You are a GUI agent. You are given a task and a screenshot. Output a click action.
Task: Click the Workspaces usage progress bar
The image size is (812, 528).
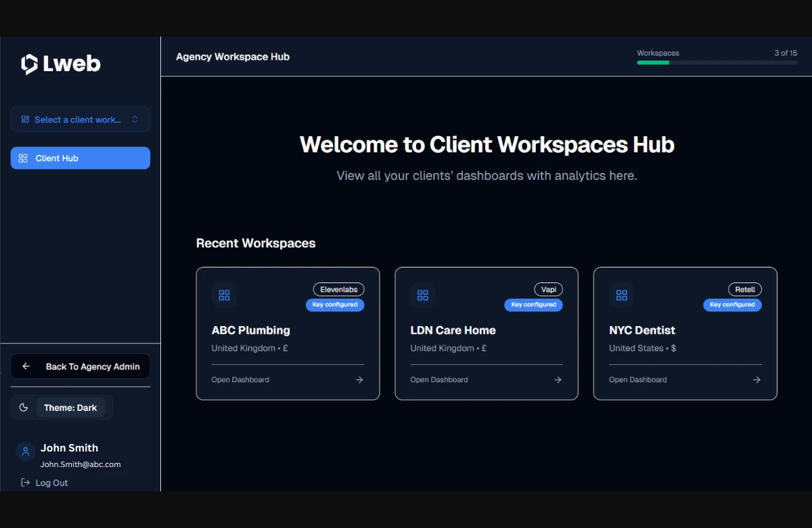717,62
